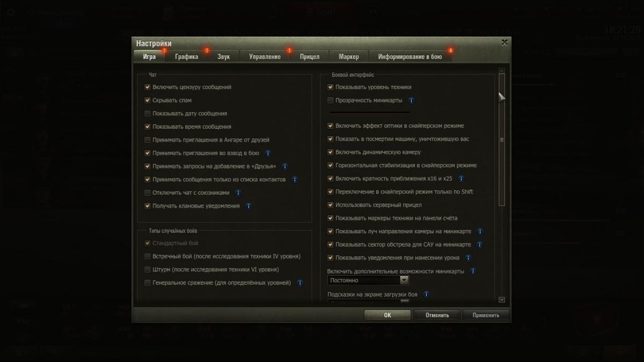Image resolution: width=644 pixels, height=362 pixels.
Task: Uncheck Скрывать спам
Action: tap(148, 100)
